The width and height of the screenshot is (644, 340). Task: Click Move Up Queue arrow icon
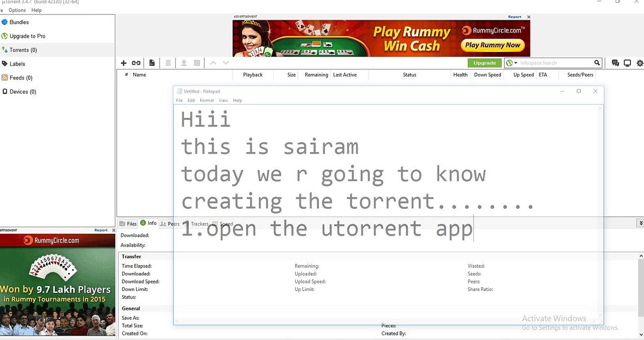tap(213, 63)
